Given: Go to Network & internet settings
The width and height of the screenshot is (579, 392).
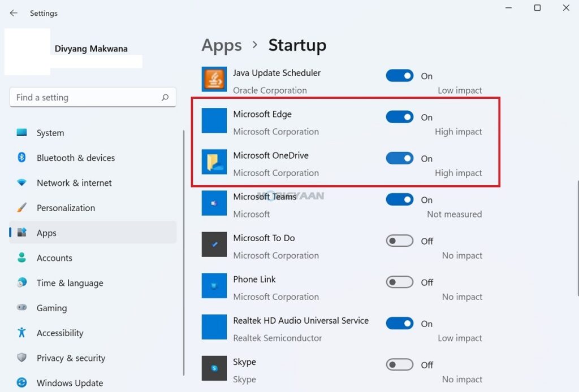Looking at the screenshot, I should [x=93, y=183].
